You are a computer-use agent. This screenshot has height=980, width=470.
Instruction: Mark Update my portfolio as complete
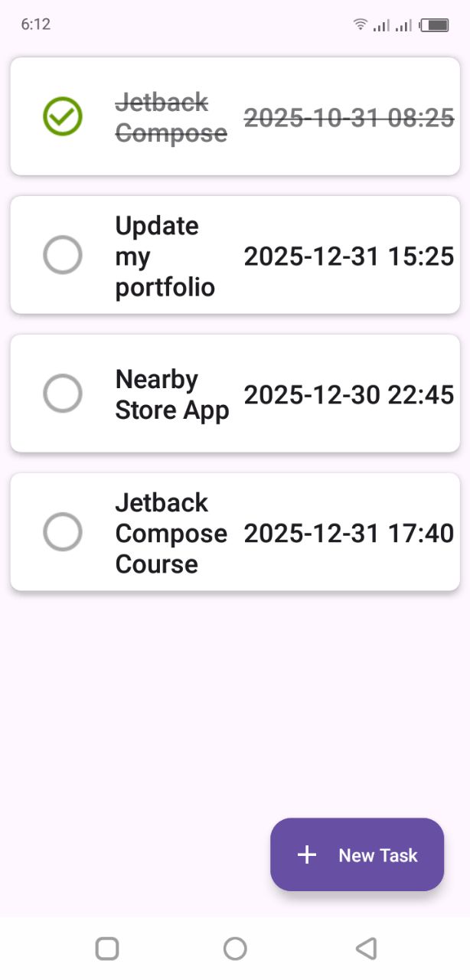coord(63,256)
